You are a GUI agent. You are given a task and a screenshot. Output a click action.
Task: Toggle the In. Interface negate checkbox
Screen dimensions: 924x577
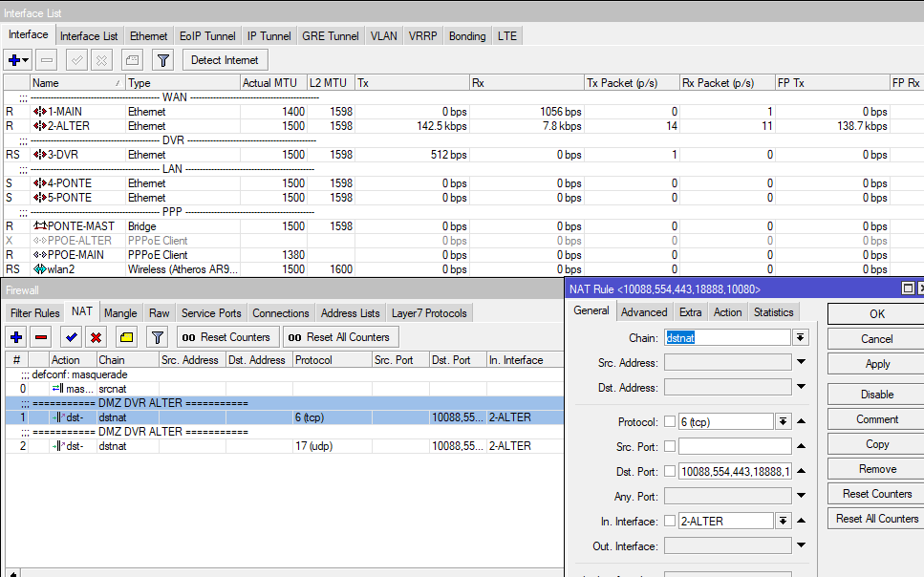[670, 521]
